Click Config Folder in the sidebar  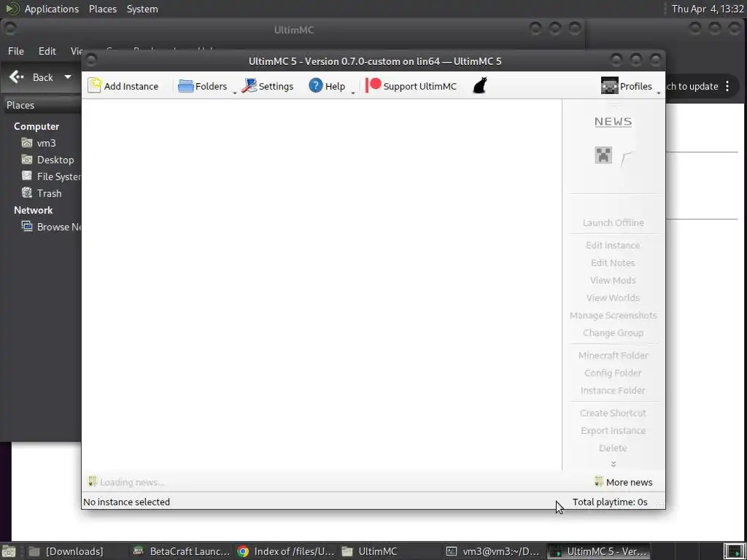613,373
